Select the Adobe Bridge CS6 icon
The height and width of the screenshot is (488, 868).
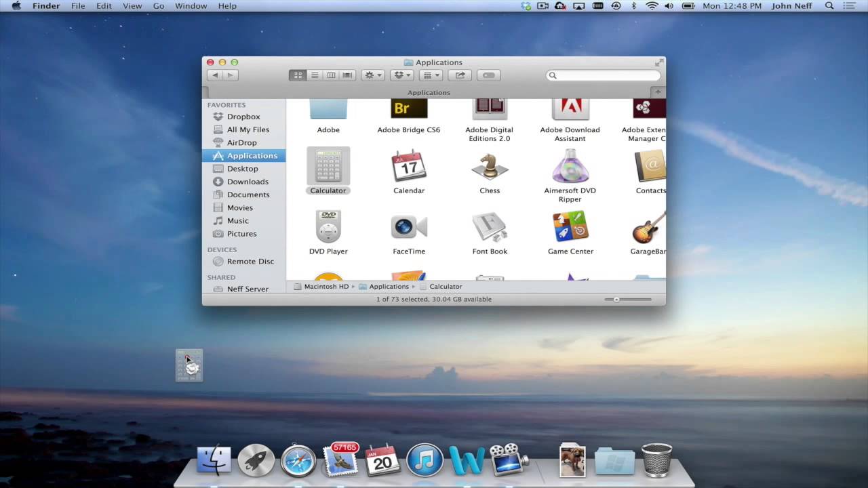409,108
